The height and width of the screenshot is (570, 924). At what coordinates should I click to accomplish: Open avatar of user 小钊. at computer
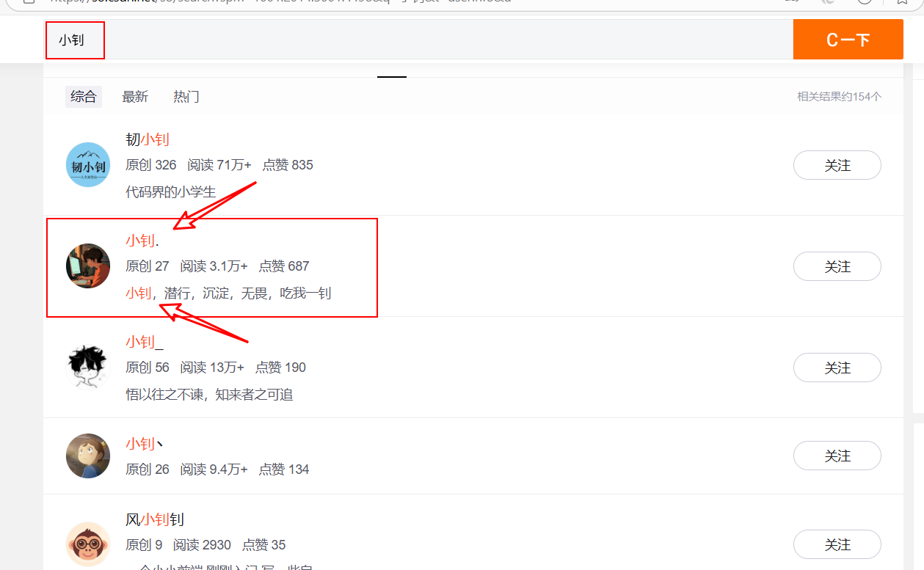(88, 266)
